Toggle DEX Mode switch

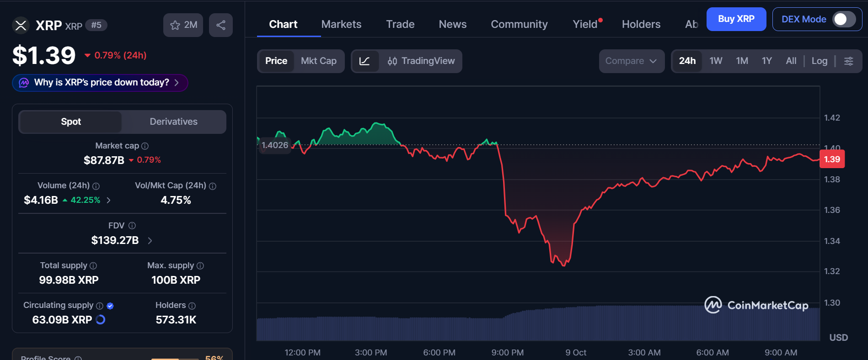(844, 19)
